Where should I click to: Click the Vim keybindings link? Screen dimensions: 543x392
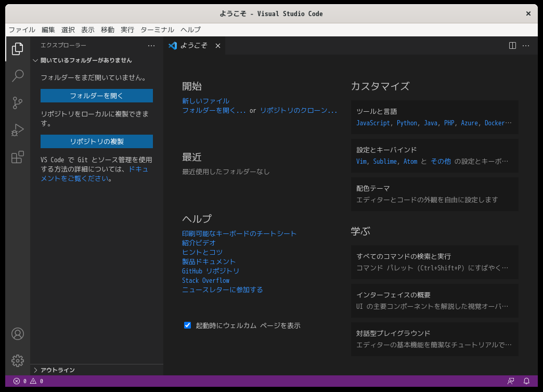tap(361, 162)
